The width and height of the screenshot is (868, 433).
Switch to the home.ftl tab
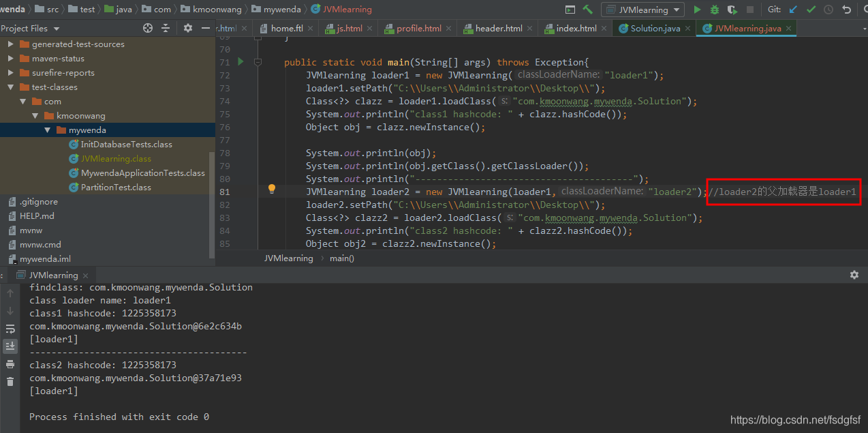[x=287, y=29]
